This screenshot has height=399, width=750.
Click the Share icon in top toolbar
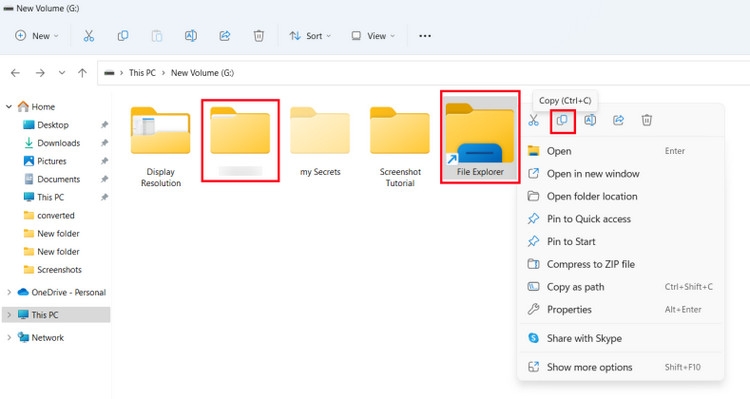(225, 36)
